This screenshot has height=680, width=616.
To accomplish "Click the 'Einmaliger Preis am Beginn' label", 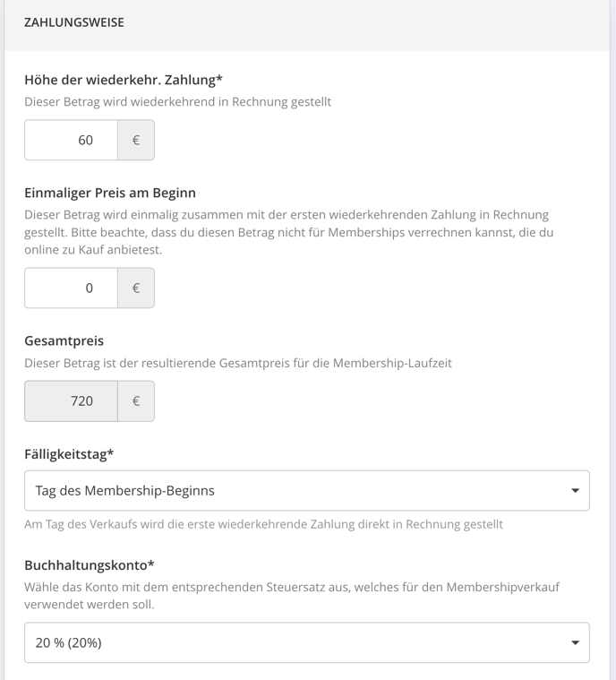I will coord(110,193).
